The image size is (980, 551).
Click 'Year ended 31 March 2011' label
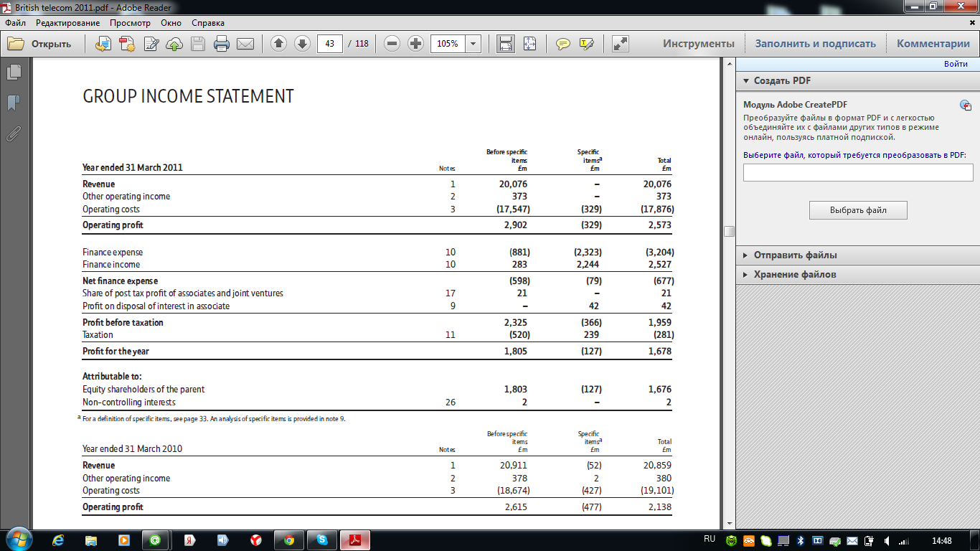(133, 168)
